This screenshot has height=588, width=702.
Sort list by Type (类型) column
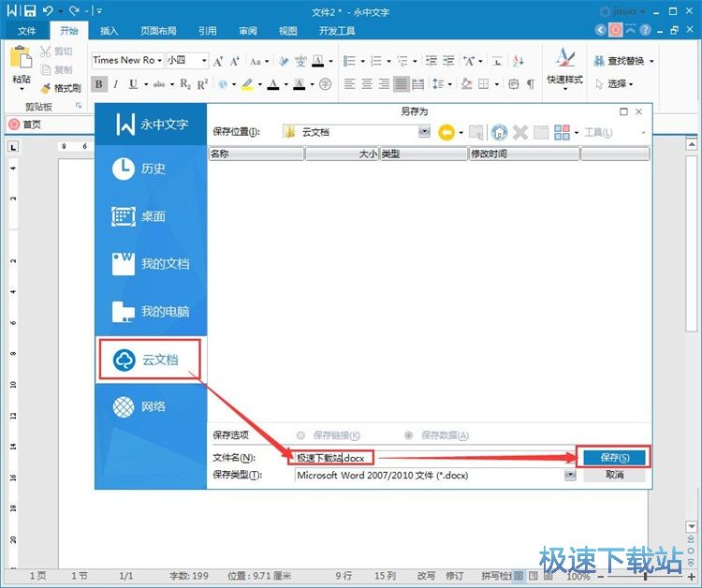[423, 154]
